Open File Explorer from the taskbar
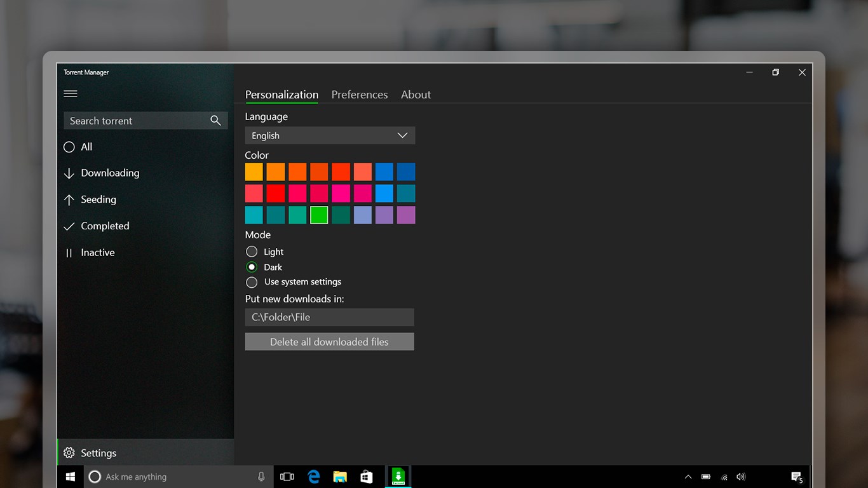 340,477
